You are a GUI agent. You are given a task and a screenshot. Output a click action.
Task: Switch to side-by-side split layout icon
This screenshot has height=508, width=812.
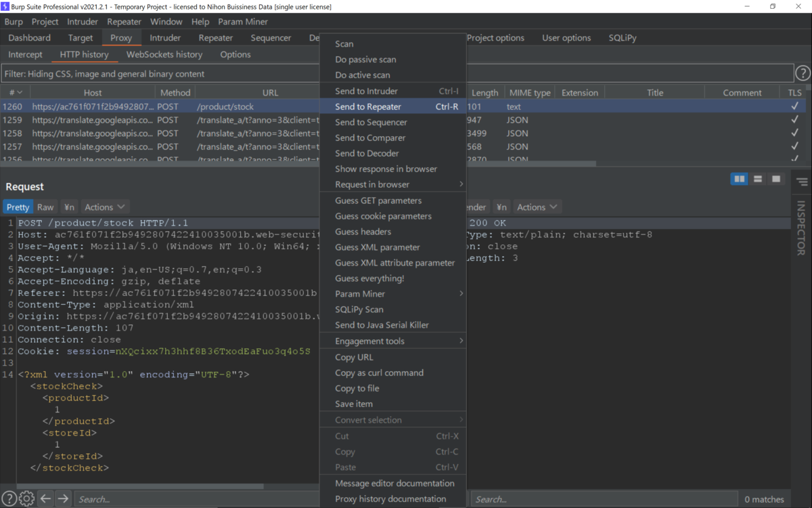[x=740, y=179]
